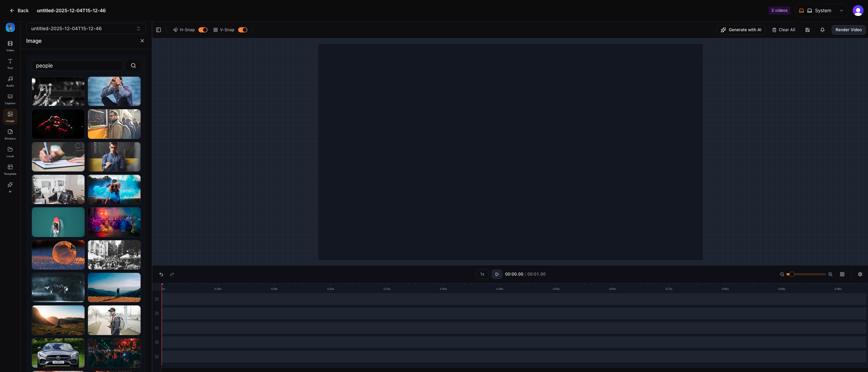The width and height of the screenshot is (868, 372).
Task: Switch to the Template sidebar tab
Action: pos(10,169)
